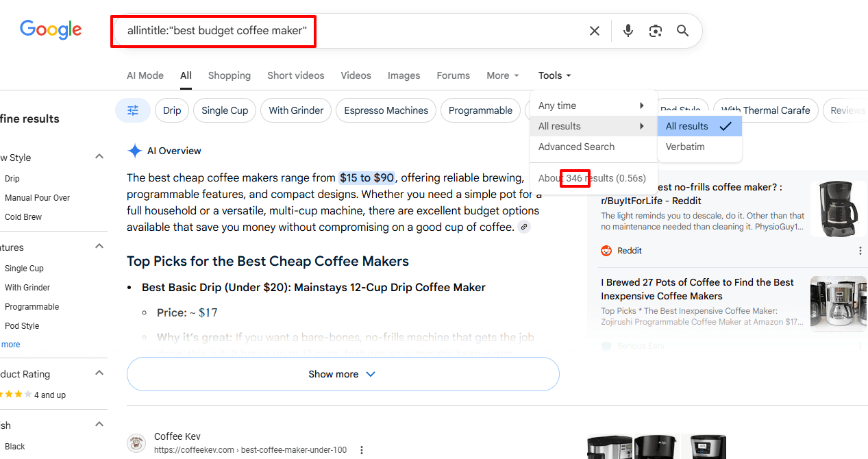Image resolution: width=868 pixels, height=459 pixels.
Task: Open three-dot menu of Serious Eats card
Action: click(x=860, y=346)
